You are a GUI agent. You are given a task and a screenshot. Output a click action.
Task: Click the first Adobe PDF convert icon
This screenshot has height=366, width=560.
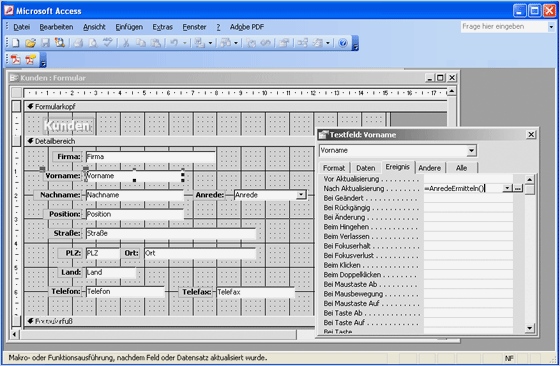(16, 60)
